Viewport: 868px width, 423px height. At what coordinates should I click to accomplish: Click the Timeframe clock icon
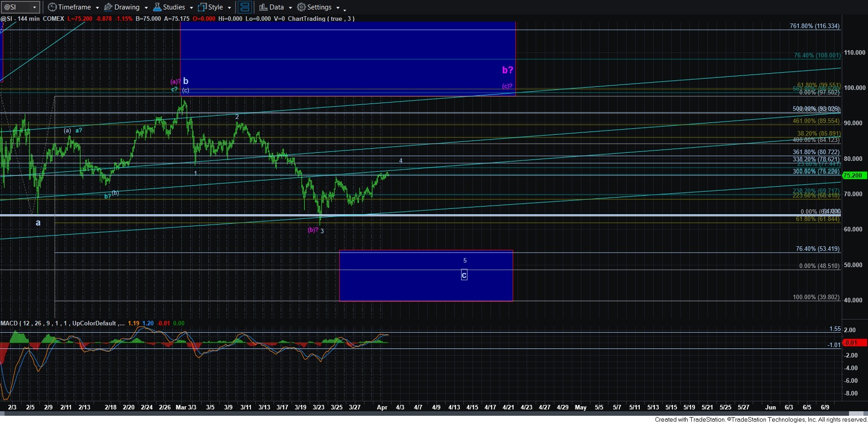click(52, 7)
